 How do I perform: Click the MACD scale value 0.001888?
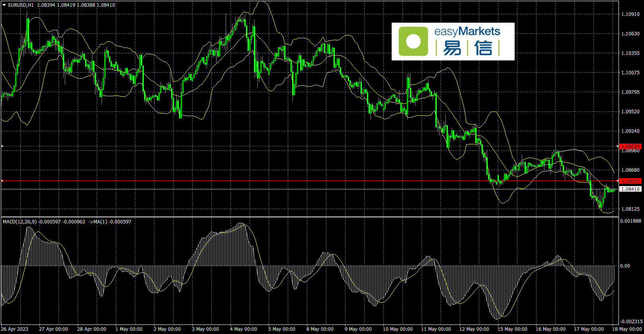click(631, 221)
